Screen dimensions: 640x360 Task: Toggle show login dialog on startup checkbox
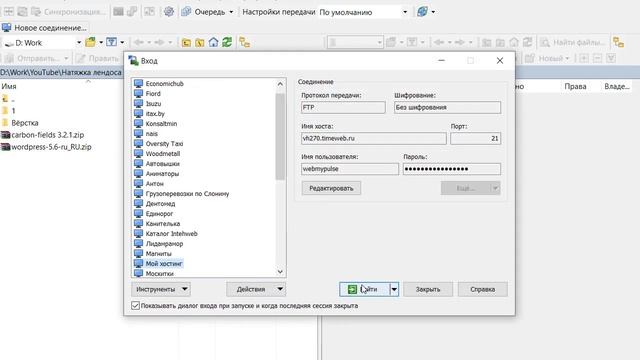coord(136,306)
